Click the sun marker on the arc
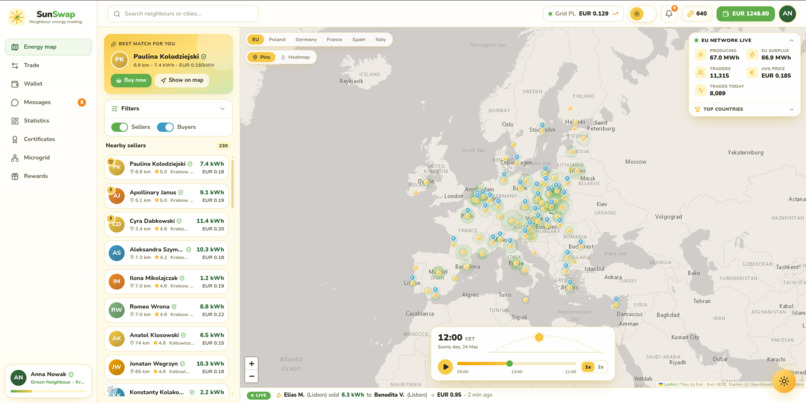Screen dimensions: 806x403 point(539,337)
